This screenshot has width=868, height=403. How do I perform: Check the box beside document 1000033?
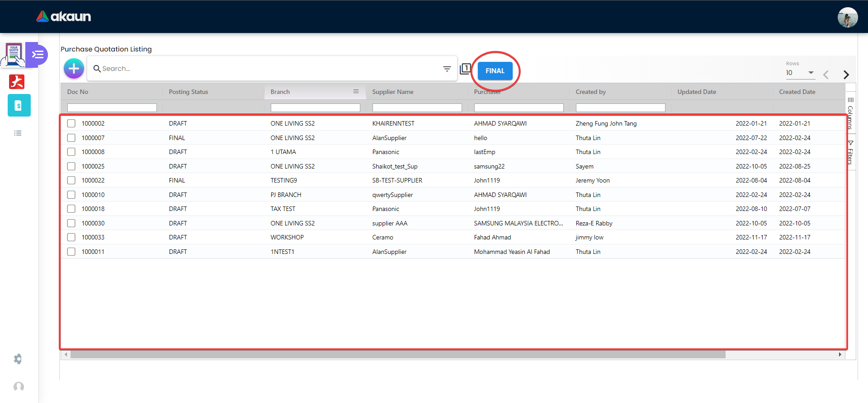pos(71,237)
